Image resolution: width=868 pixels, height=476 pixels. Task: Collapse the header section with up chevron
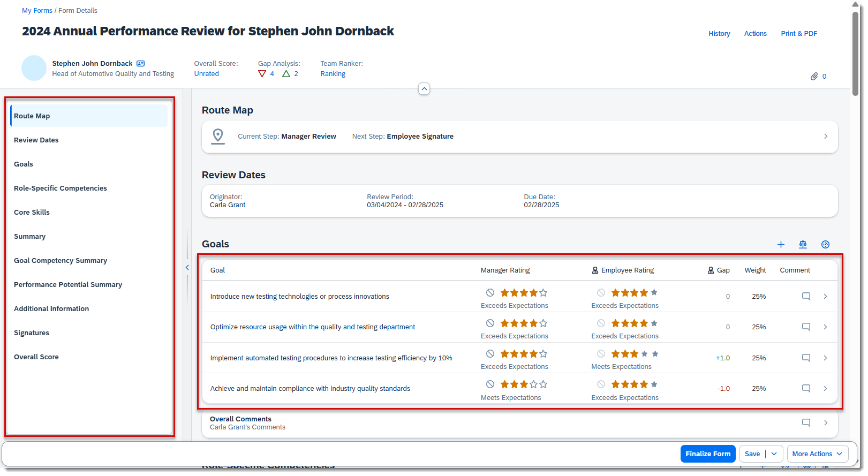point(424,89)
